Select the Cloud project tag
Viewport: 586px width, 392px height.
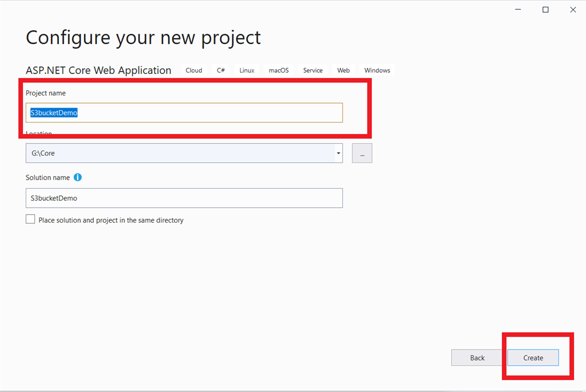(193, 70)
